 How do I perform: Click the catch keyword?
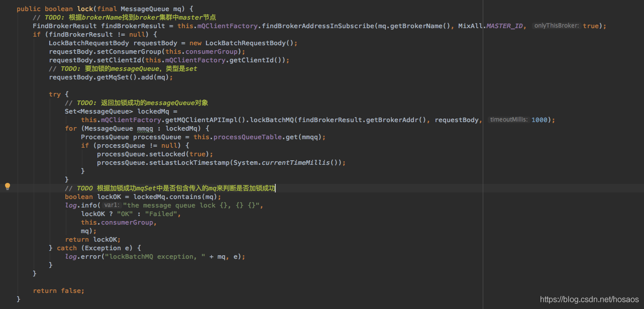[x=67, y=248]
